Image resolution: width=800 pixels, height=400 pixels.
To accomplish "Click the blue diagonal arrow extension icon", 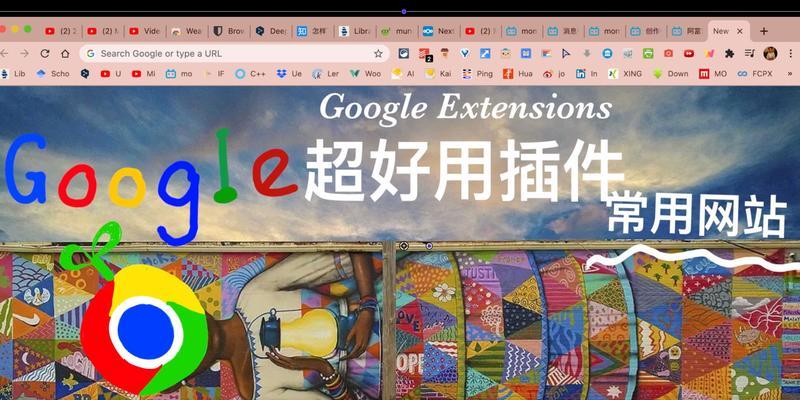I will point(485,53).
